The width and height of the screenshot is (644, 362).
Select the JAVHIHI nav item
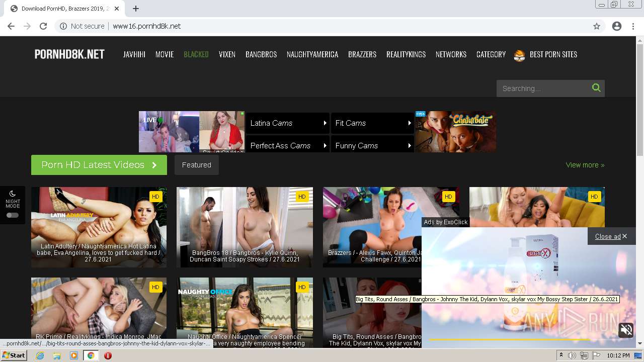134,54
